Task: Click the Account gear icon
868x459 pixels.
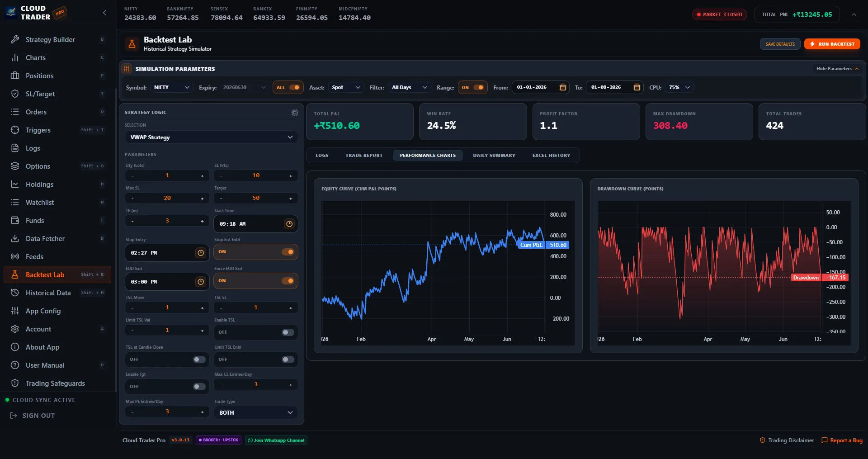Action: click(15, 329)
